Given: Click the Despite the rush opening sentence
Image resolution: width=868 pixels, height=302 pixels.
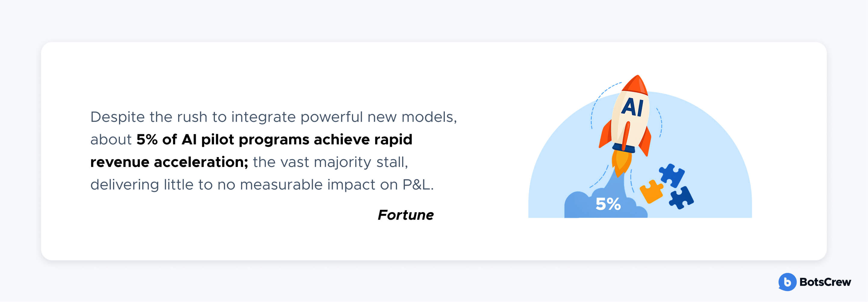Looking at the screenshot, I should (x=273, y=117).
